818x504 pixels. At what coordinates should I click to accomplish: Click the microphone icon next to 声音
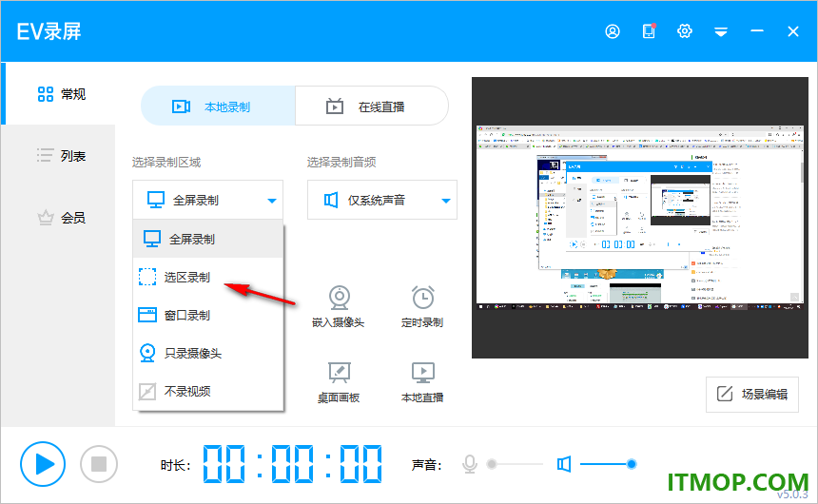(470, 464)
